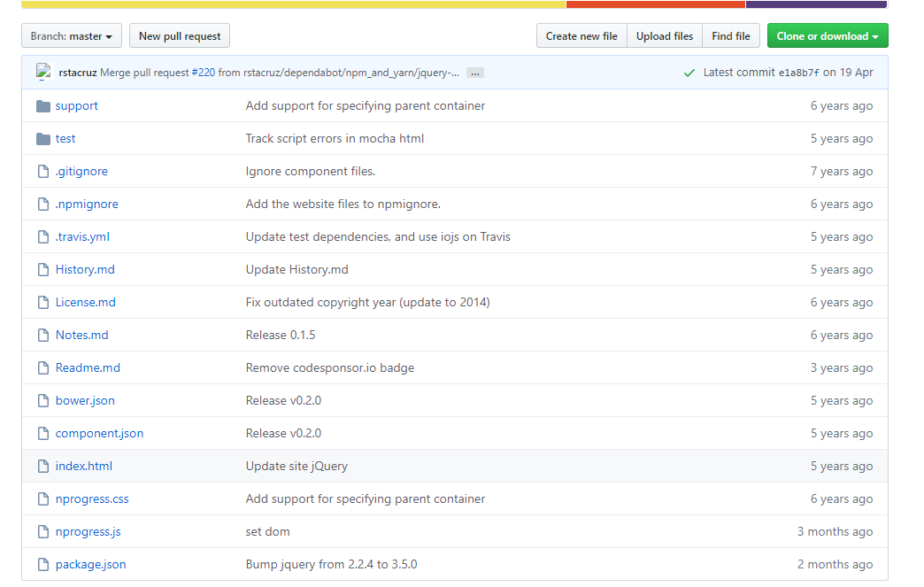Viewport: 924px width, 587px height.
Task: Click commit message 'Track script errors in mocha html'
Action: (x=335, y=138)
